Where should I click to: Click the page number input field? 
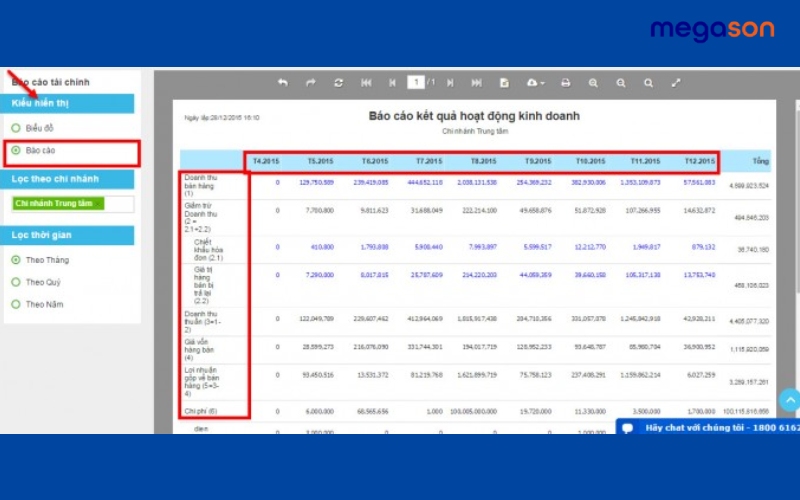pyautogui.click(x=416, y=82)
